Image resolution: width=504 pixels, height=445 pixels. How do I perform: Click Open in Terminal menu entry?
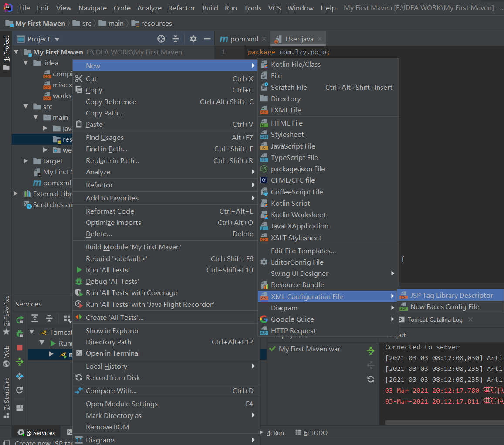166,353
